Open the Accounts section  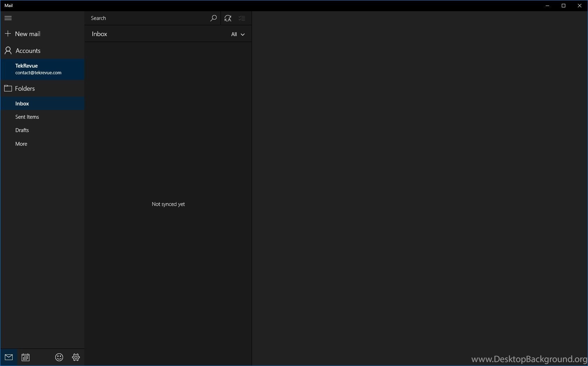pyautogui.click(x=42, y=51)
